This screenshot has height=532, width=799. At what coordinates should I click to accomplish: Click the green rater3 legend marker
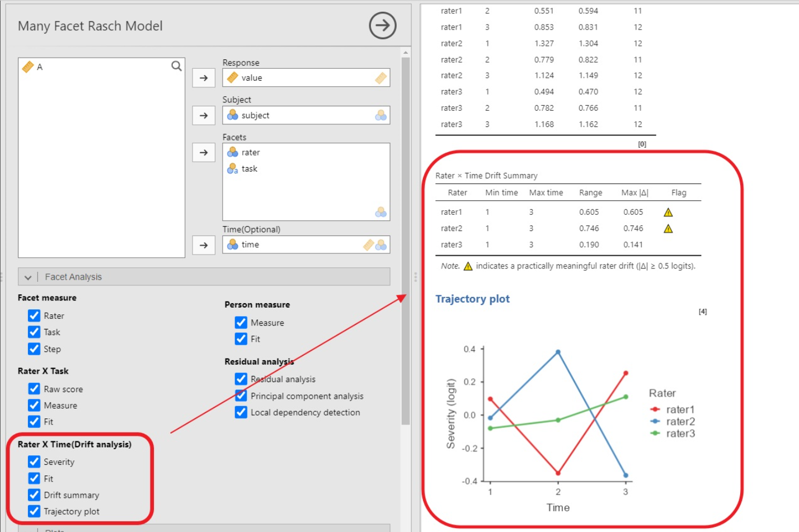(655, 433)
